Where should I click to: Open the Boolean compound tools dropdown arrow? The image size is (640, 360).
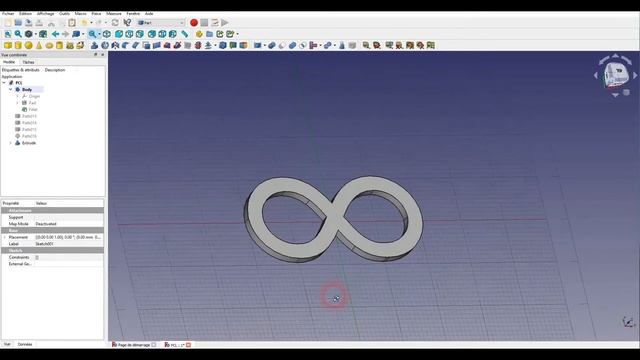[265, 45]
